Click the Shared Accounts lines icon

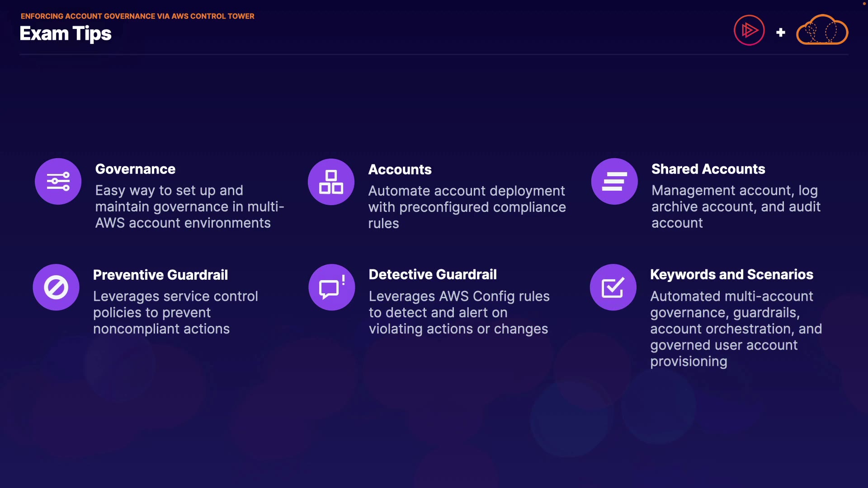coord(614,182)
